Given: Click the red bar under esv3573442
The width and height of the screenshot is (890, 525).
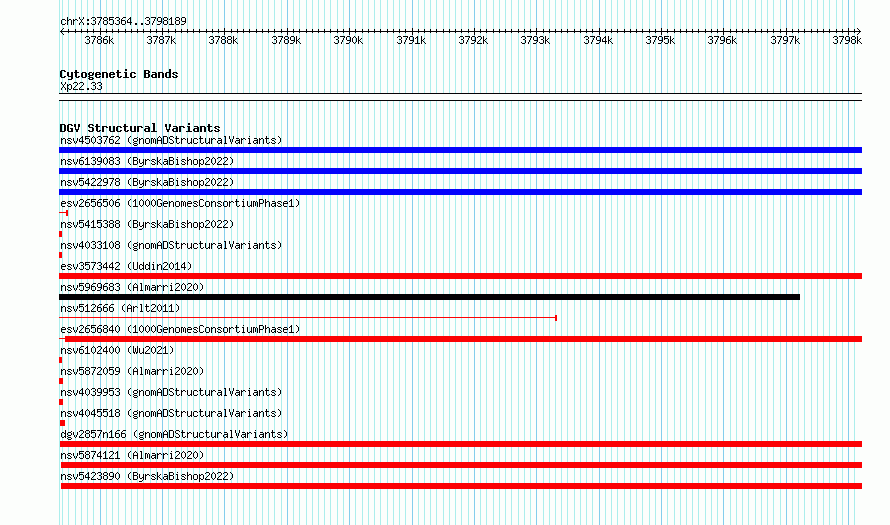Looking at the screenshot, I should pos(460,276).
